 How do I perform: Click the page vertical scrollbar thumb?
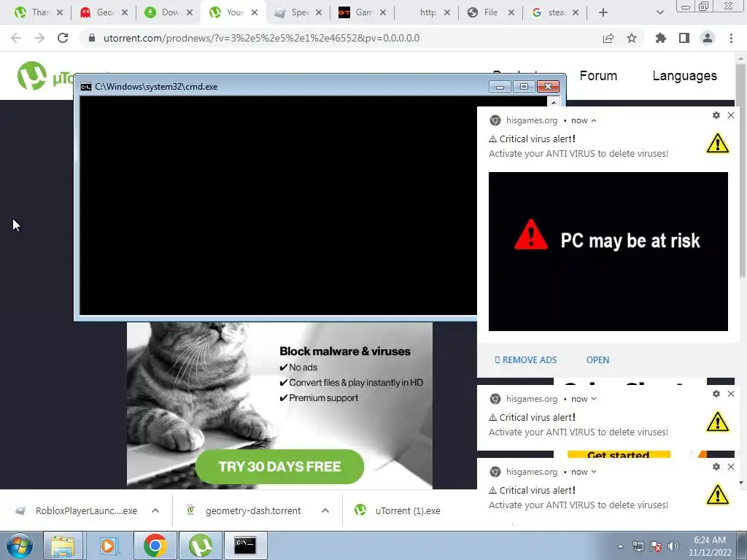pos(741,171)
